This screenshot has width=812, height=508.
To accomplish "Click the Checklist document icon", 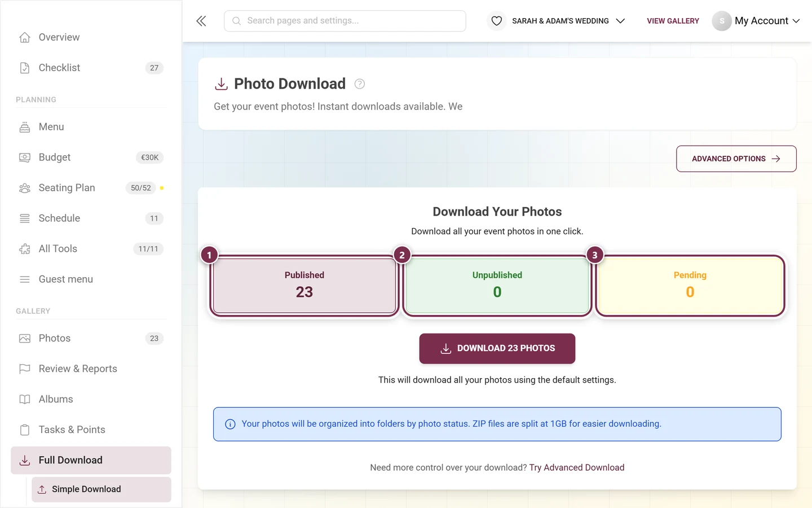I will tap(25, 68).
